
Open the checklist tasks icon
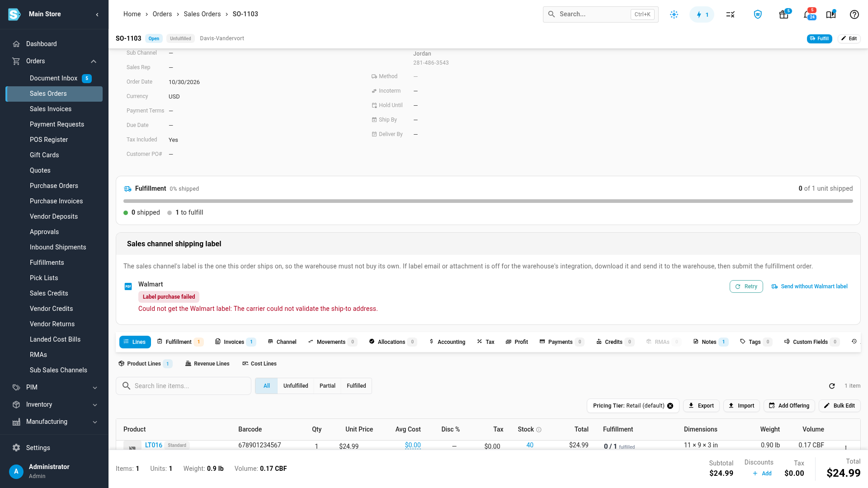coord(731,14)
